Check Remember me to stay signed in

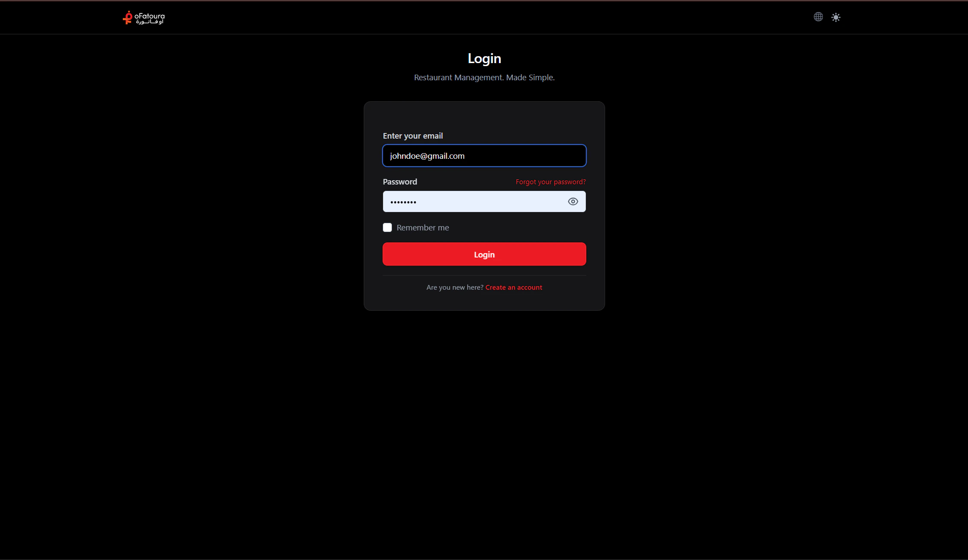point(387,227)
